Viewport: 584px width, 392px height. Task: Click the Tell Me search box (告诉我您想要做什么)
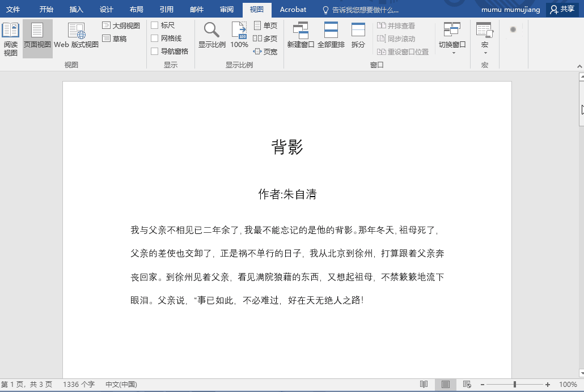pyautogui.click(x=360, y=10)
